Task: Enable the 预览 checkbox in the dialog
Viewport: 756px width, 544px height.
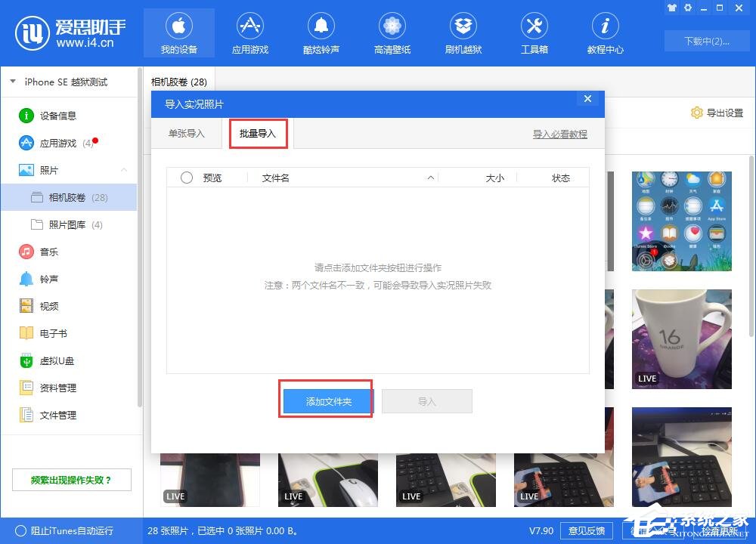Action: click(187, 178)
